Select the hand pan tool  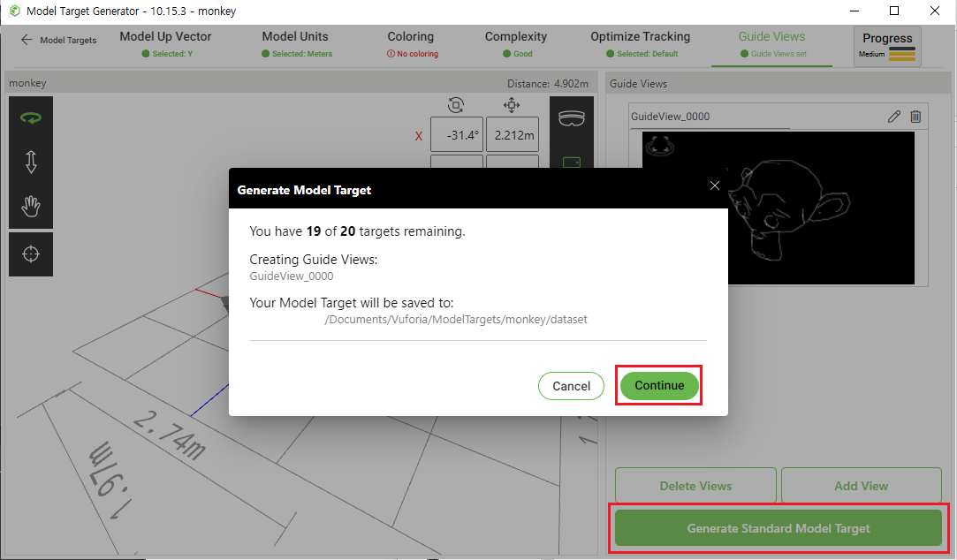[x=31, y=206]
